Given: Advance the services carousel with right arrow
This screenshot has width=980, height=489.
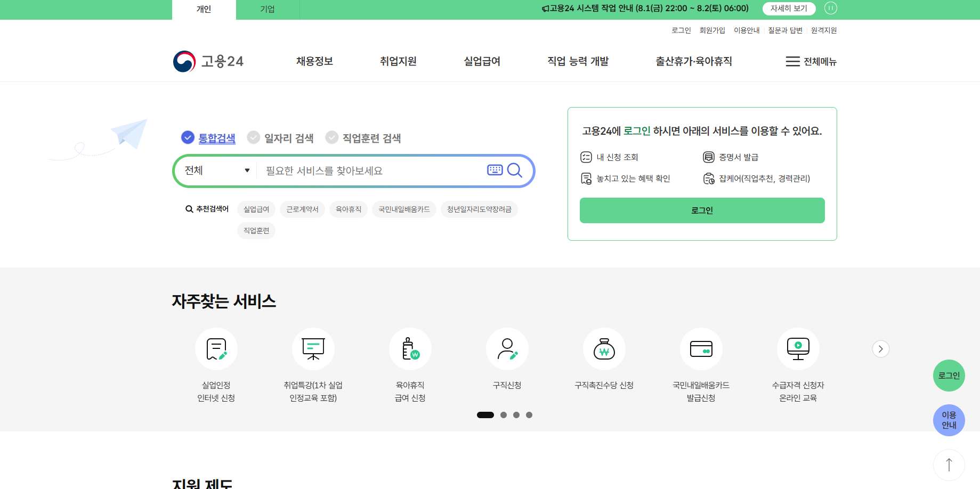Looking at the screenshot, I should point(880,349).
